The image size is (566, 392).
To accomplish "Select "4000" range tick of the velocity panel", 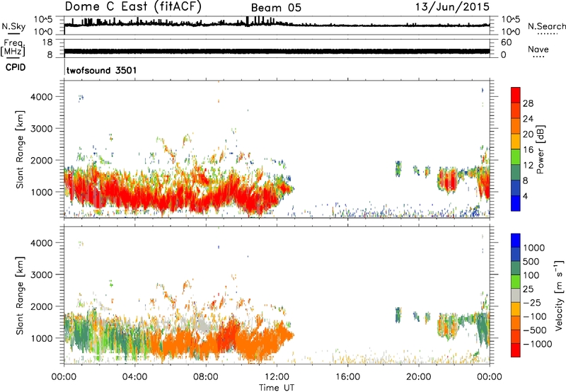I will [42, 243].
